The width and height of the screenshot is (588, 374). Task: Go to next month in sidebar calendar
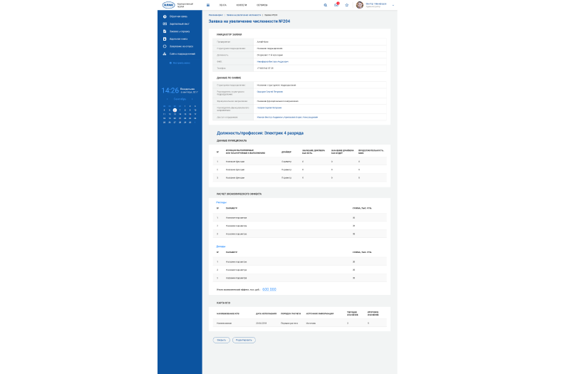pyautogui.click(x=192, y=99)
